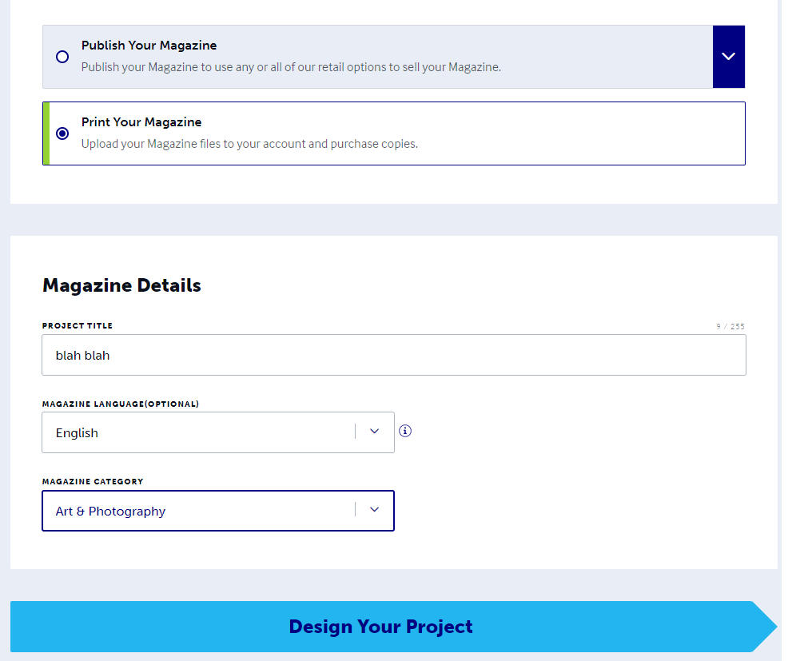Click the 9 / 255 character counter
The height and width of the screenshot is (661, 812).
pos(730,326)
